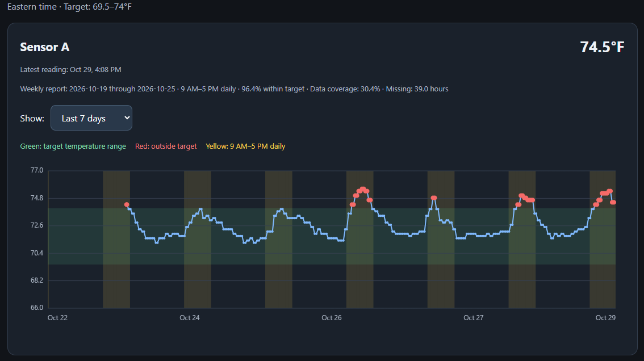
Task: Click the Oct 26 x-axis label
Action: (332, 317)
